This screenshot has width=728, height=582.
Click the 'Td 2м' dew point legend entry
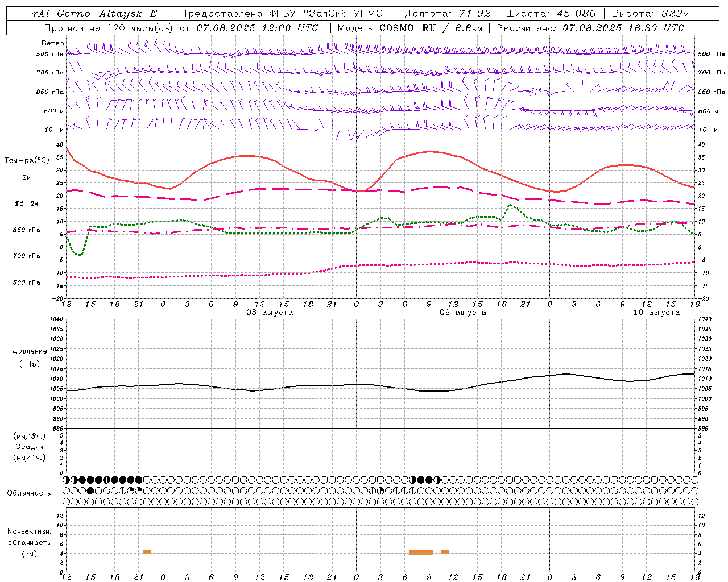coord(27,203)
